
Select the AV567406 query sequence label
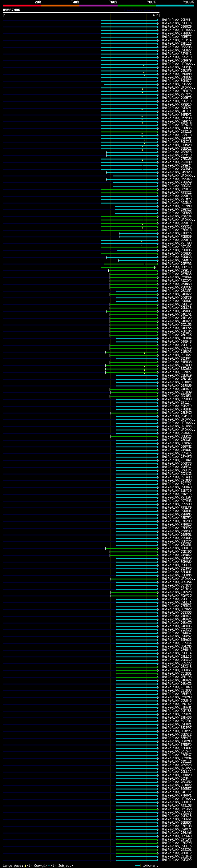click(11, 10)
